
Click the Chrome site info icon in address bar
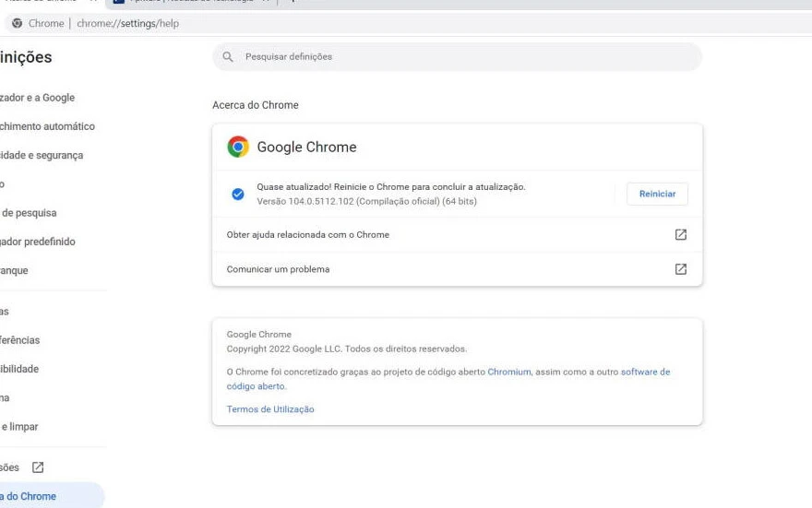coord(18,23)
